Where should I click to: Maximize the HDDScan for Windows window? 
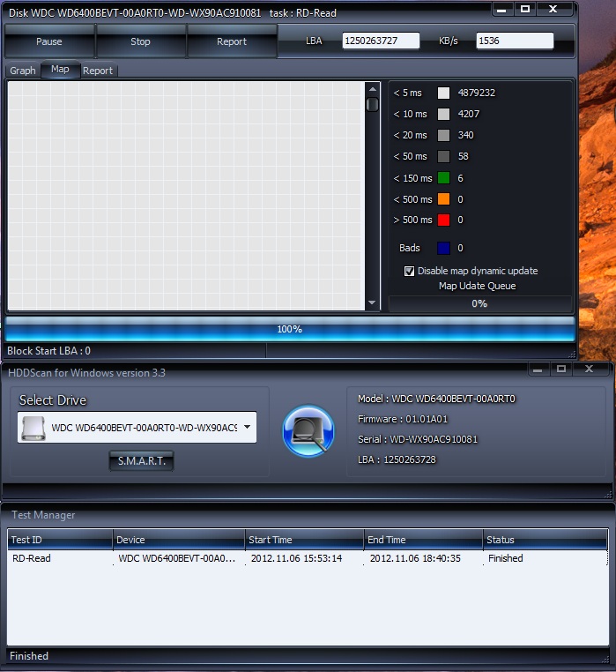click(x=561, y=370)
